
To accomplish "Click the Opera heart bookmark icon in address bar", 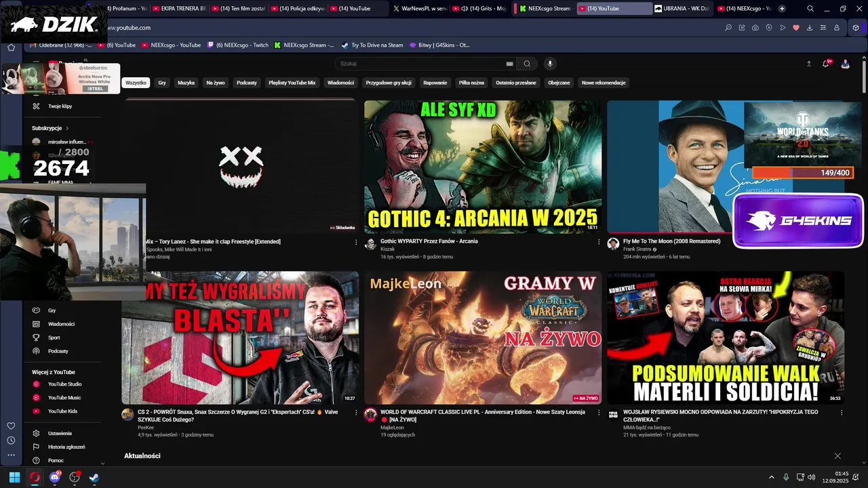I will (x=796, y=28).
